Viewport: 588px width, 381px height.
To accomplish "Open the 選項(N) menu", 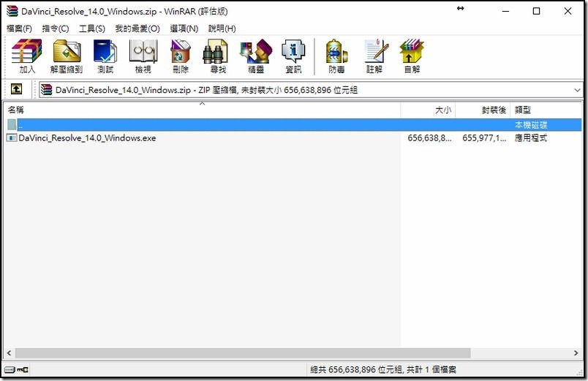I will pyautogui.click(x=184, y=29).
